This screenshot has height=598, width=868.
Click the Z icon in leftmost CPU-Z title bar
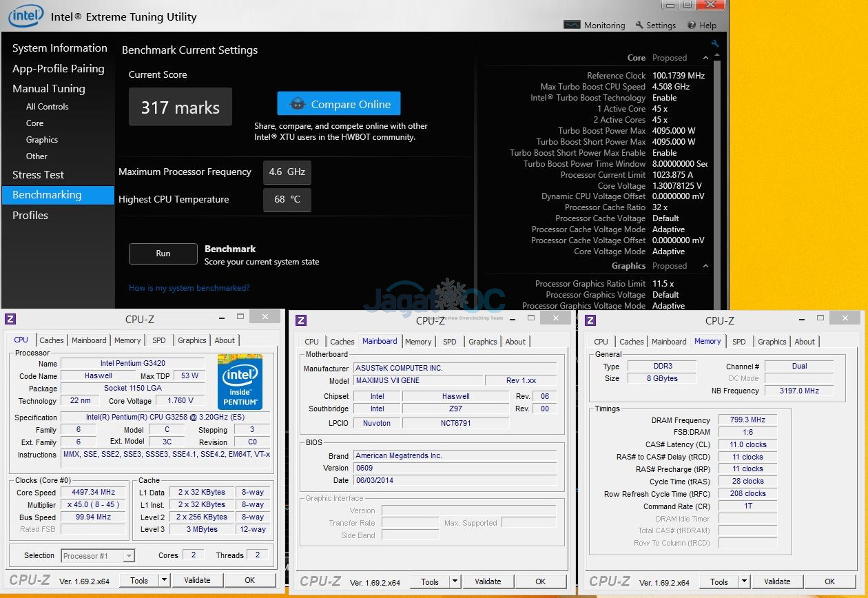tap(9, 318)
